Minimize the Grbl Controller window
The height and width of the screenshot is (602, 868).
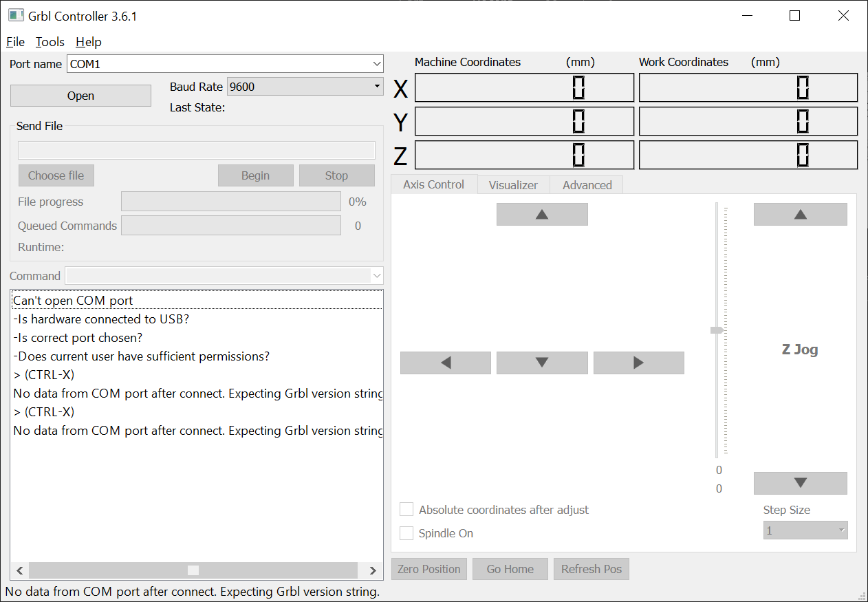747,16
